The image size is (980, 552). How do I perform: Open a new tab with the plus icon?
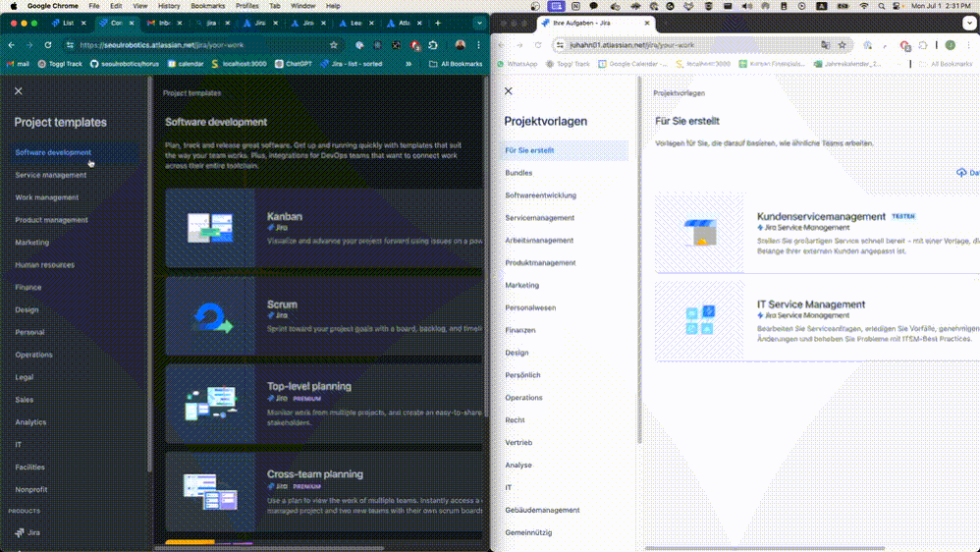(438, 24)
